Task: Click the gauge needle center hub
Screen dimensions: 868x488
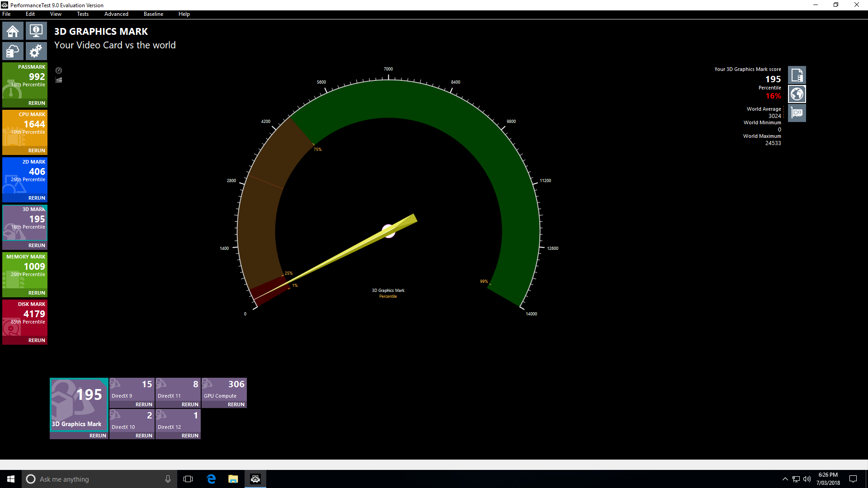Action: pyautogui.click(x=388, y=231)
